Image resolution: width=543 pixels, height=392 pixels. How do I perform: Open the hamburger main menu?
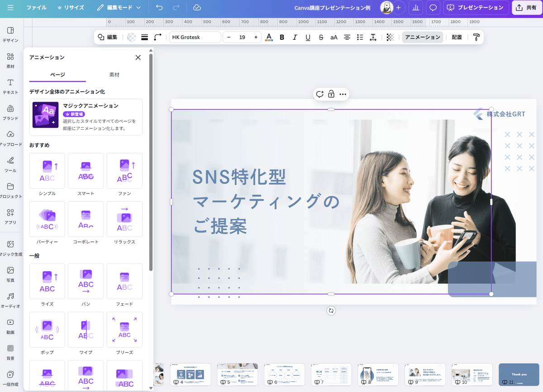[x=10, y=8]
